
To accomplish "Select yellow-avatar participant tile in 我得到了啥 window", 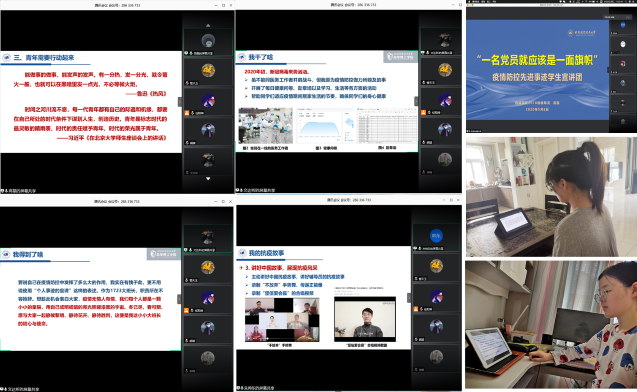I will (208, 269).
